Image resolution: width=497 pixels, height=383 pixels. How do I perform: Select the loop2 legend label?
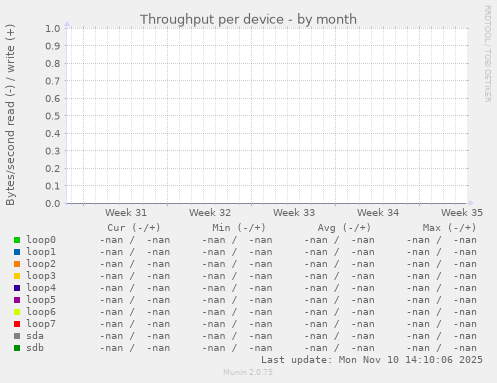click(x=41, y=264)
